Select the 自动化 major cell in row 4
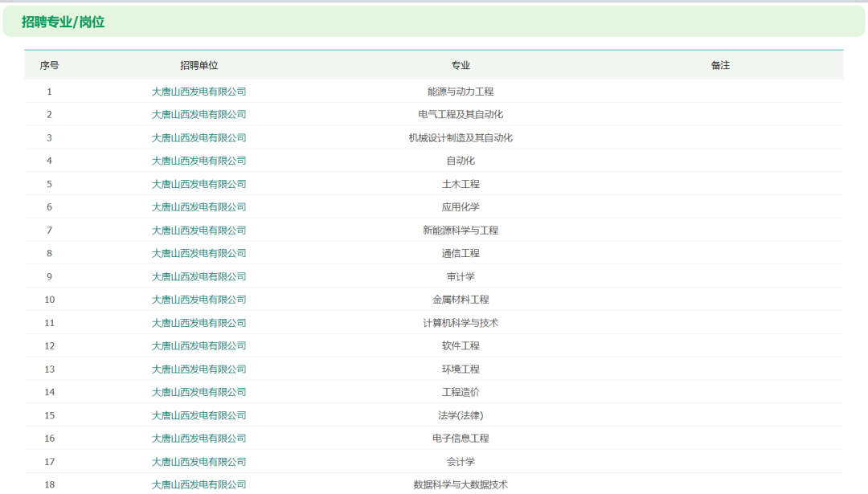868x494 pixels. (461, 161)
